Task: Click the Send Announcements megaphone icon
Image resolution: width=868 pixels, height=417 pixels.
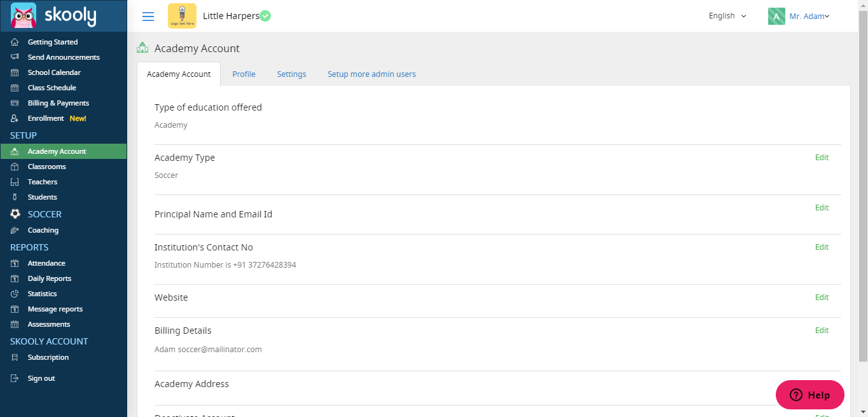Action: [x=15, y=57]
